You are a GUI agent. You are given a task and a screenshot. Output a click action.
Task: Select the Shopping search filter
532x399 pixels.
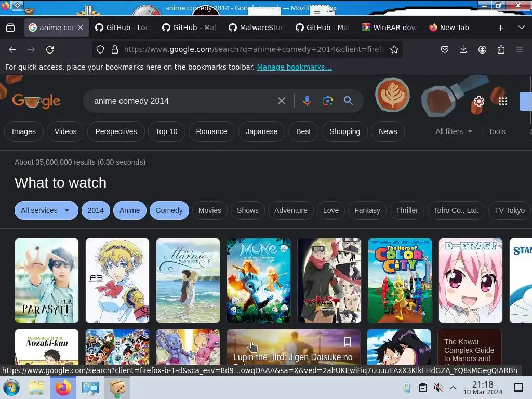[344, 131]
